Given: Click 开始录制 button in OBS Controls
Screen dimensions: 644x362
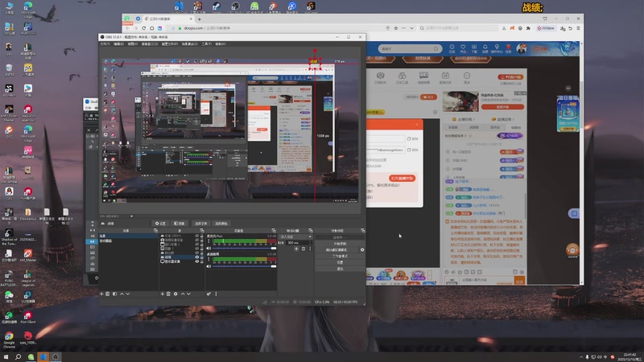Looking at the screenshot, I should (340, 244).
